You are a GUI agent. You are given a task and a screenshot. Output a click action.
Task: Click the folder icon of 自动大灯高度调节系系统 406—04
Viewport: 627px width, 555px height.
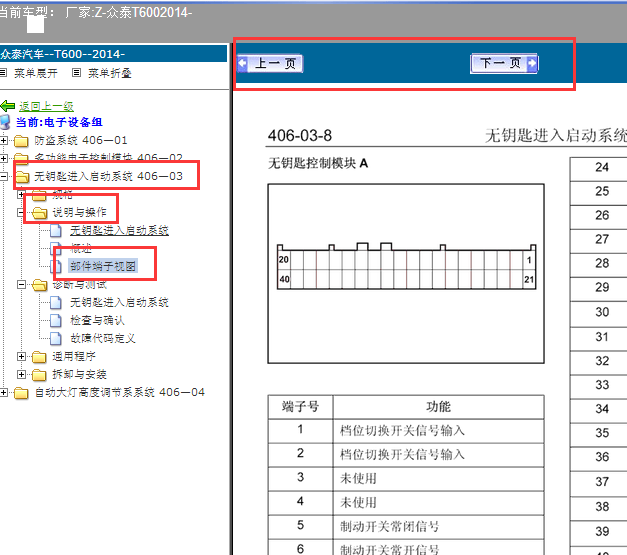click(21, 393)
